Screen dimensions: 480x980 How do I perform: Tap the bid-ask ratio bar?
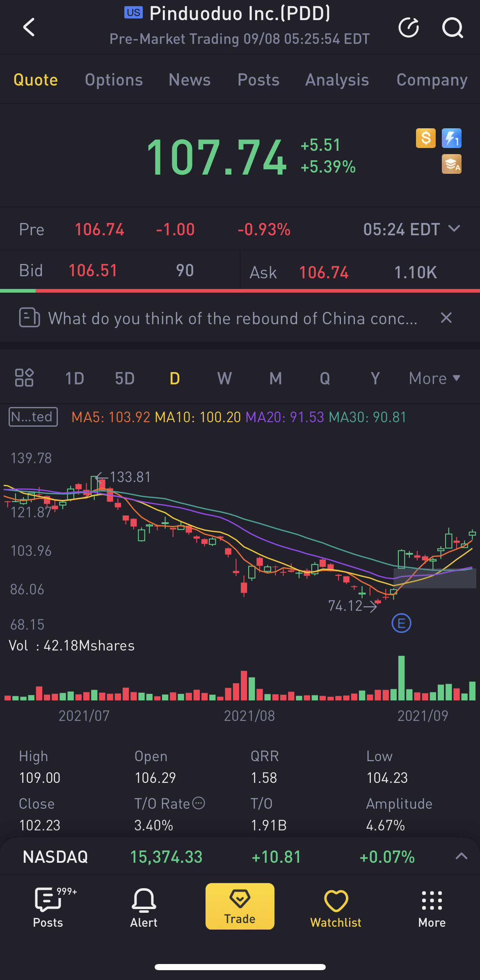coord(240,291)
